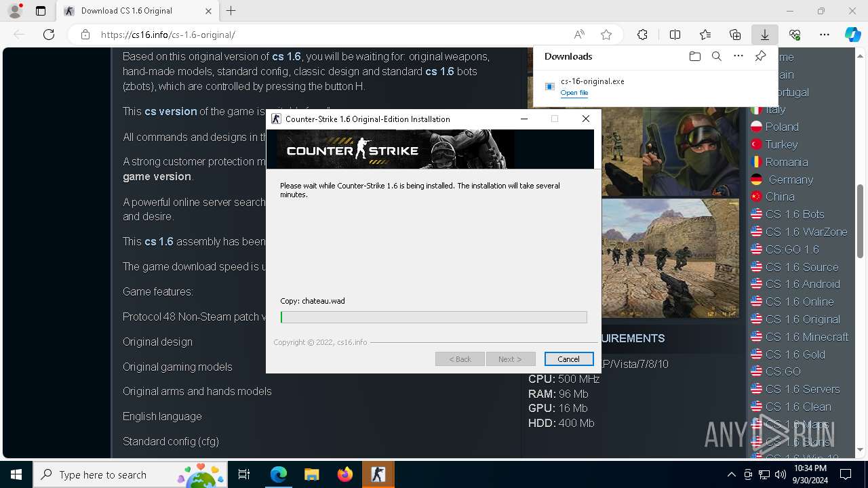Click Cancel in the installer dialog
Screen dimensions: 868x488
[568, 359]
